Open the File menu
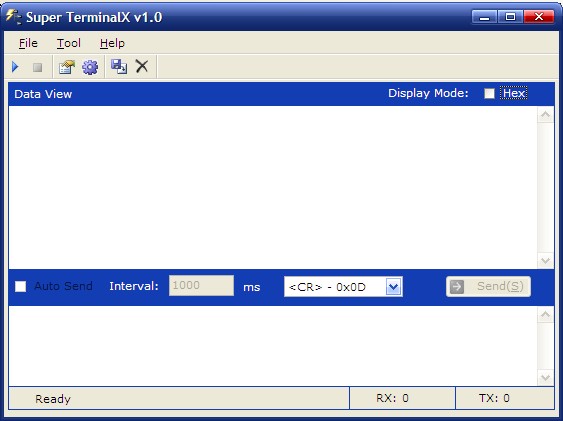Screen dimensions: 563x421 click(28, 43)
